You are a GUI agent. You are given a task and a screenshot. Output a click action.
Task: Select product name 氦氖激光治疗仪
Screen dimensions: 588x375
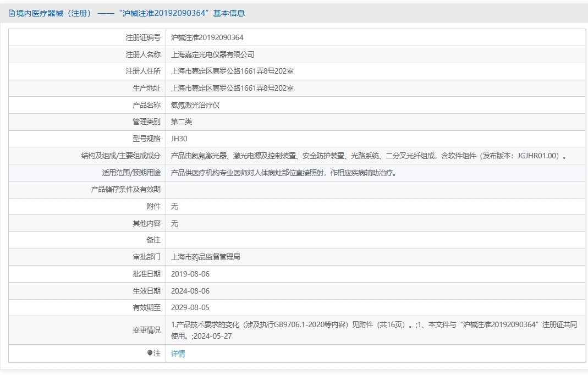195,105
